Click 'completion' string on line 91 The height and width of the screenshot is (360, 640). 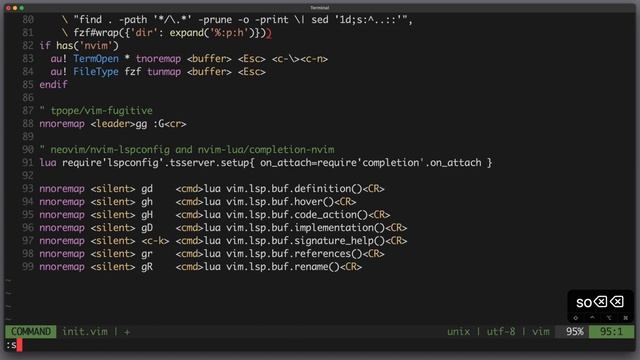coord(390,162)
